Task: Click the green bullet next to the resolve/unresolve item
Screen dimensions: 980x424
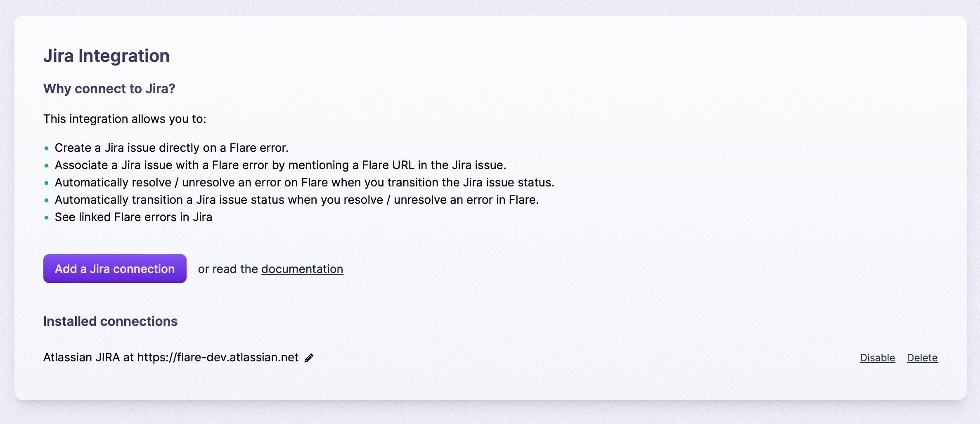Action: (46, 183)
